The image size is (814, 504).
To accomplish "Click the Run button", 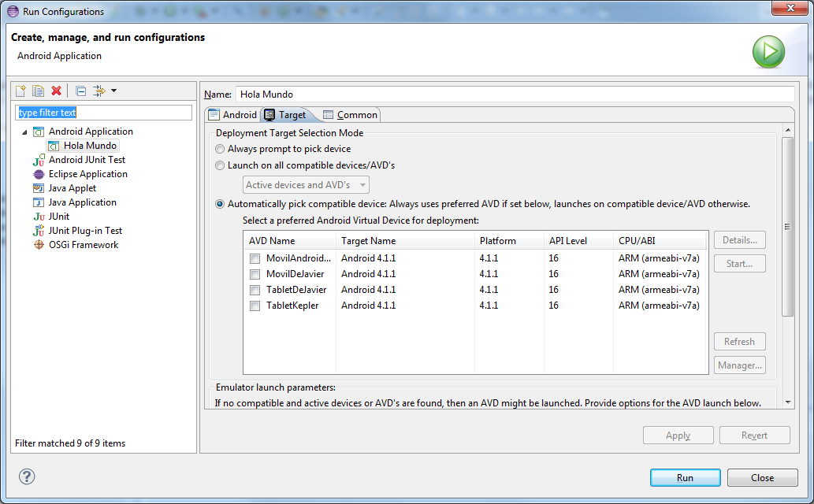I will pyautogui.click(x=685, y=478).
